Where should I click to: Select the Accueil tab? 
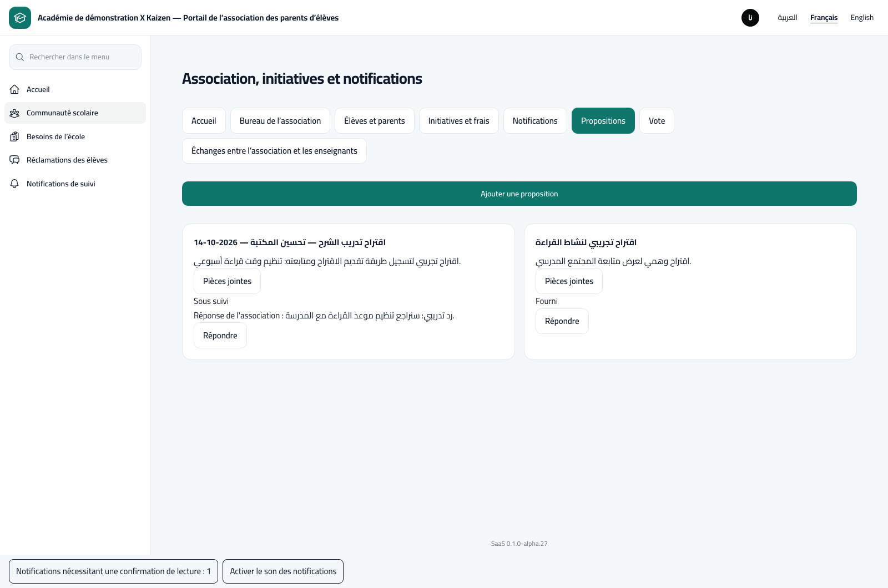click(x=204, y=121)
